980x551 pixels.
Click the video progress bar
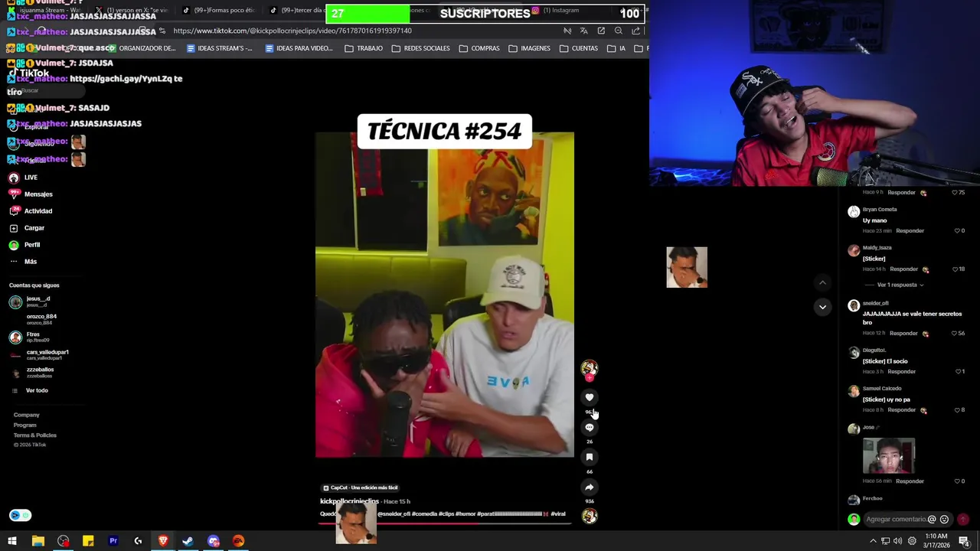[x=444, y=523]
